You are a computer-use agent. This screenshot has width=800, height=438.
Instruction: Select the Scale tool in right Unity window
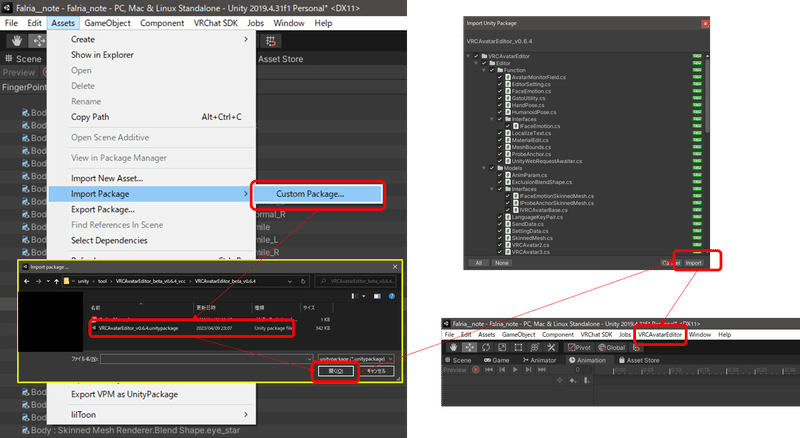[502, 348]
